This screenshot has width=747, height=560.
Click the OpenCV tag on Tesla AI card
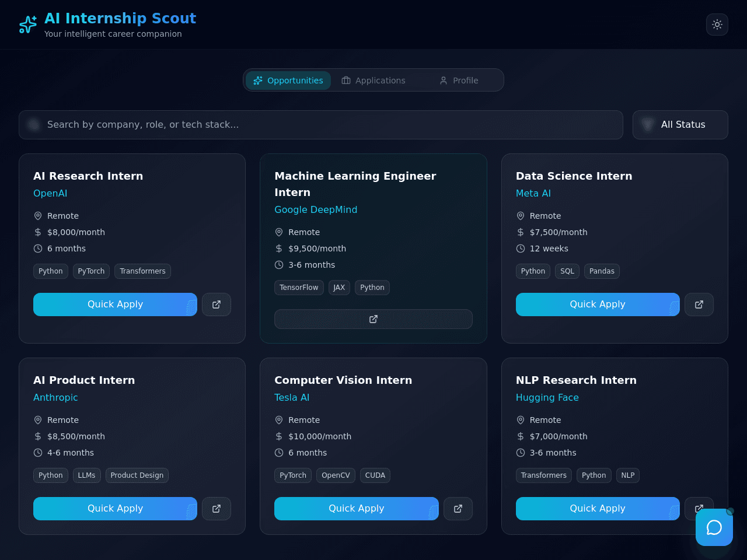point(336,475)
